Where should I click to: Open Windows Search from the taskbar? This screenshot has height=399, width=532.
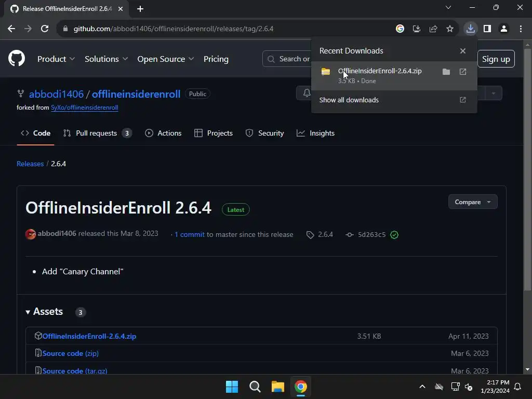pos(255,387)
